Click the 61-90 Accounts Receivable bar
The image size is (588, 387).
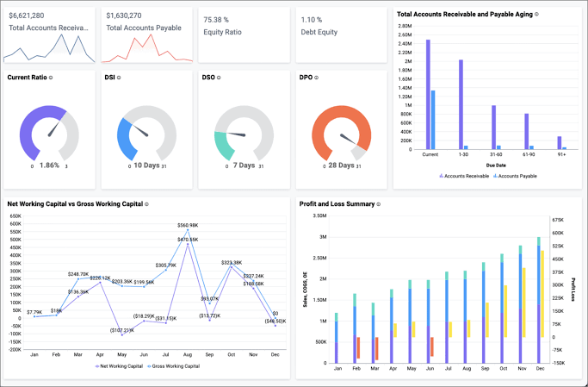(x=527, y=131)
